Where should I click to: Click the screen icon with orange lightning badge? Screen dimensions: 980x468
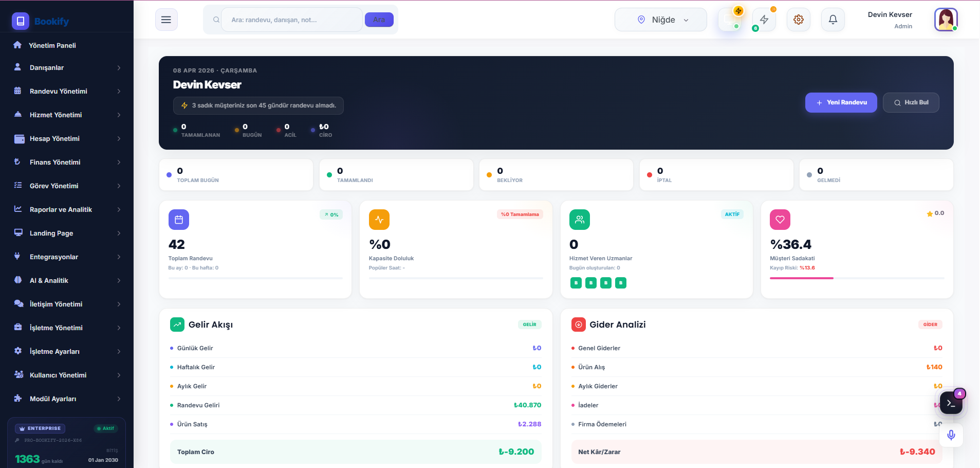729,20
